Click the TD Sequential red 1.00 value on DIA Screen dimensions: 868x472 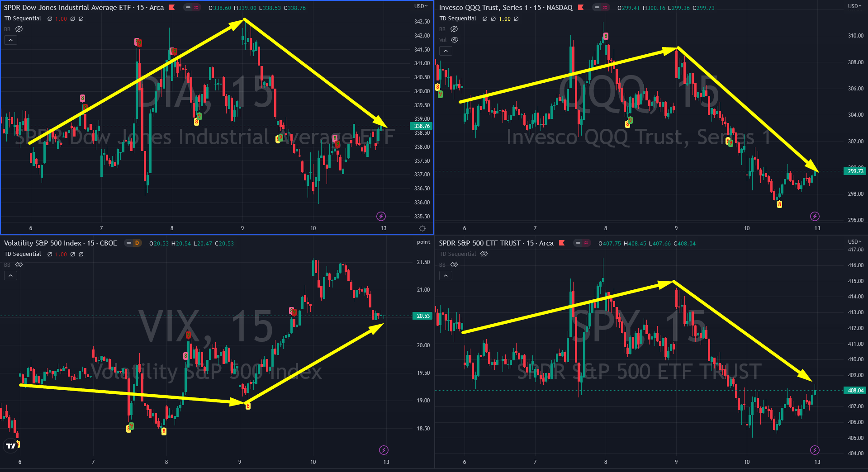pos(61,19)
